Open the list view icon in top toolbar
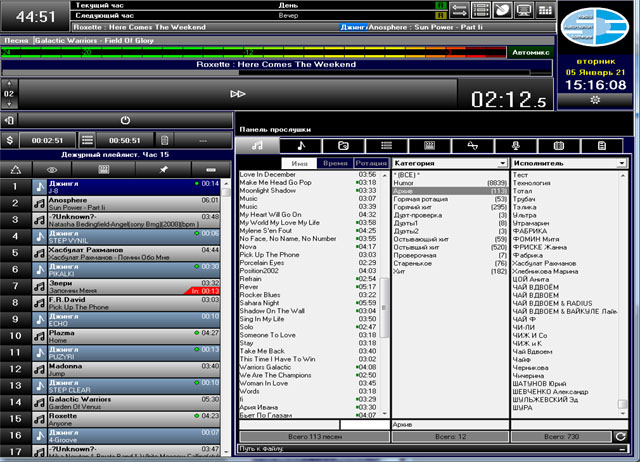Image resolution: width=640 pixels, height=462 pixels. tap(480, 10)
